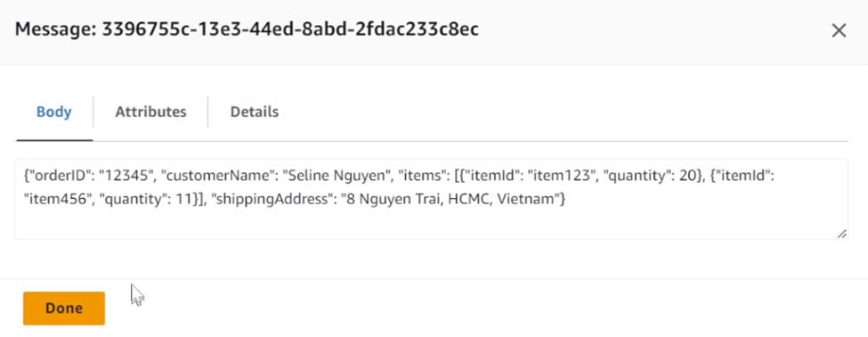Click the message ID in the dialog title
The width and height of the screenshot is (868, 337).
290,29
